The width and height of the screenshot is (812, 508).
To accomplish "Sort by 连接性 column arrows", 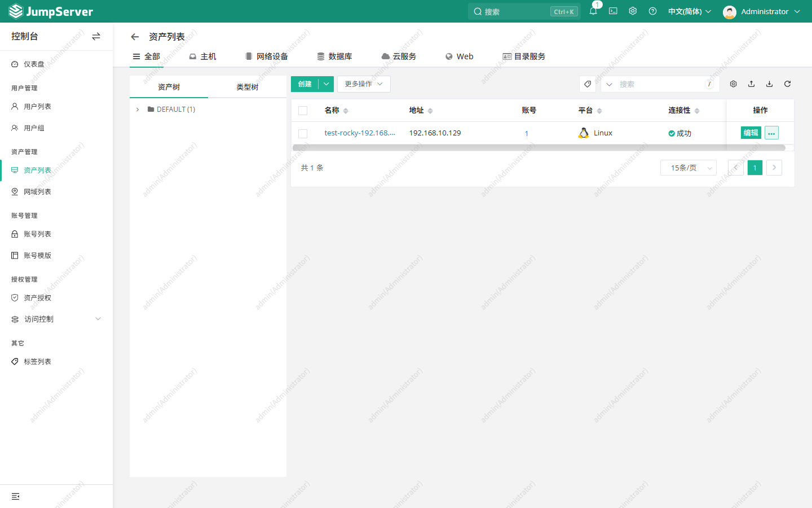I will click(697, 111).
